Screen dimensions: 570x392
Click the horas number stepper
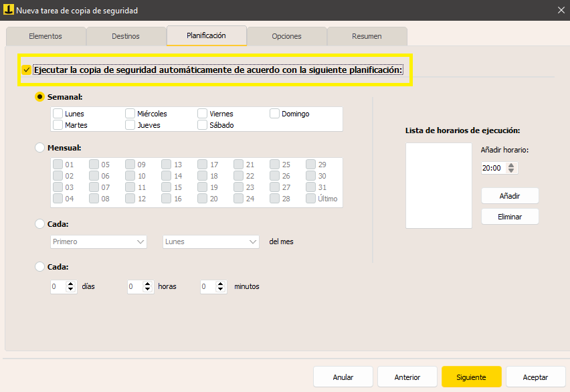(x=148, y=286)
